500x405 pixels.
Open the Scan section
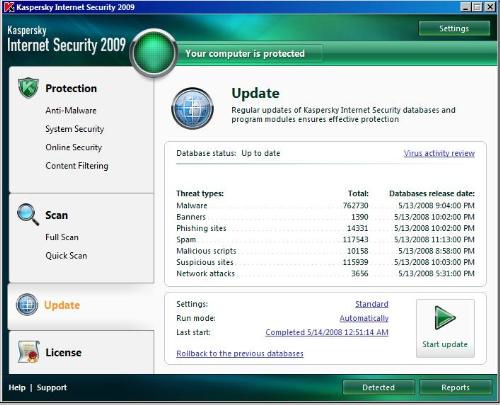(56, 215)
